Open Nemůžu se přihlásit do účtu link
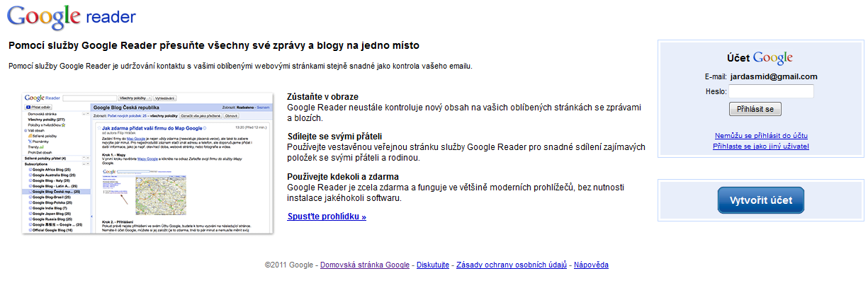 point(762,135)
